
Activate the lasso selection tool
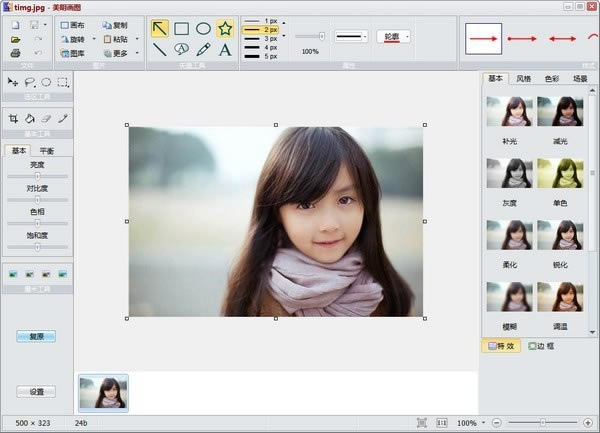(29, 82)
